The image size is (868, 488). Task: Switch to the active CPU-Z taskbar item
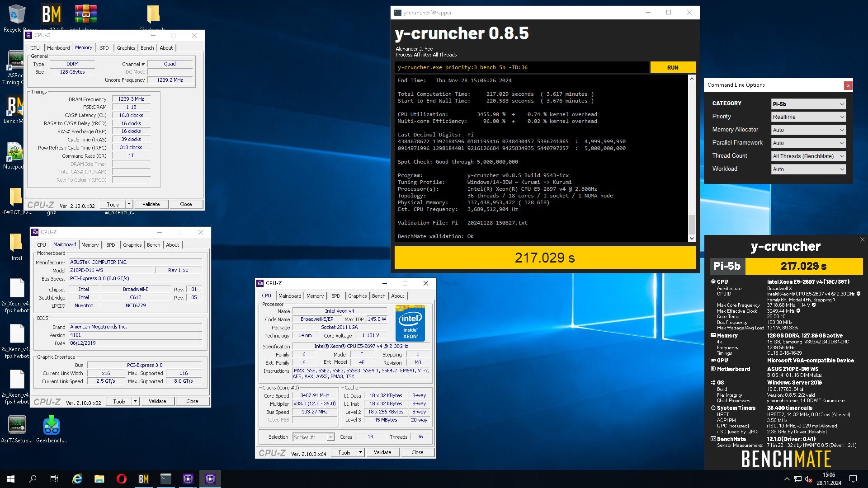click(210, 479)
